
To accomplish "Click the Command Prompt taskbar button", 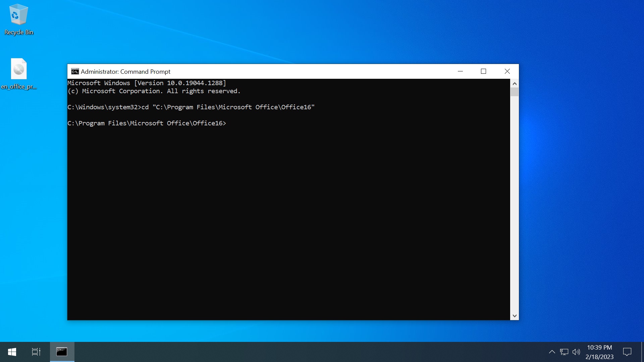I will pyautogui.click(x=62, y=352).
